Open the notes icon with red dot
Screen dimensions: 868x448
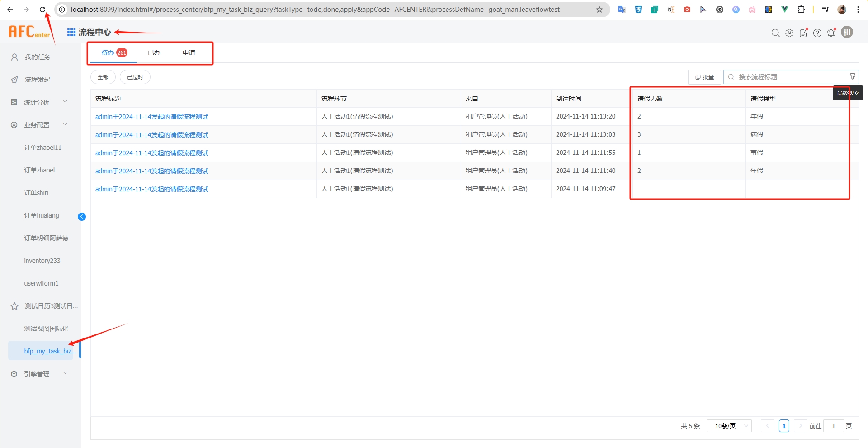coord(803,33)
